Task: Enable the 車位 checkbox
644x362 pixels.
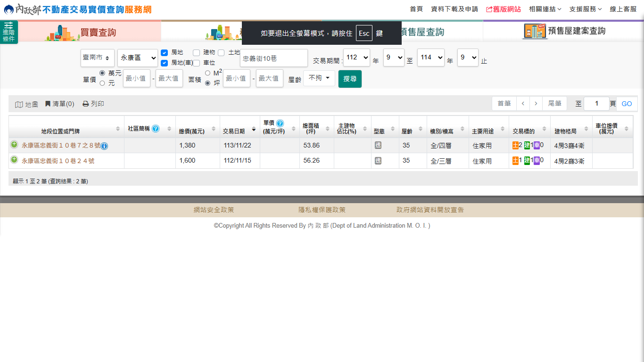Action: (197, 63)
